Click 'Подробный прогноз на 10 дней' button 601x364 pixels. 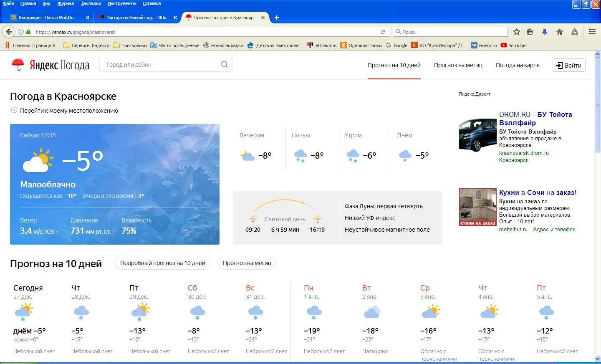(x=163, y=263)
